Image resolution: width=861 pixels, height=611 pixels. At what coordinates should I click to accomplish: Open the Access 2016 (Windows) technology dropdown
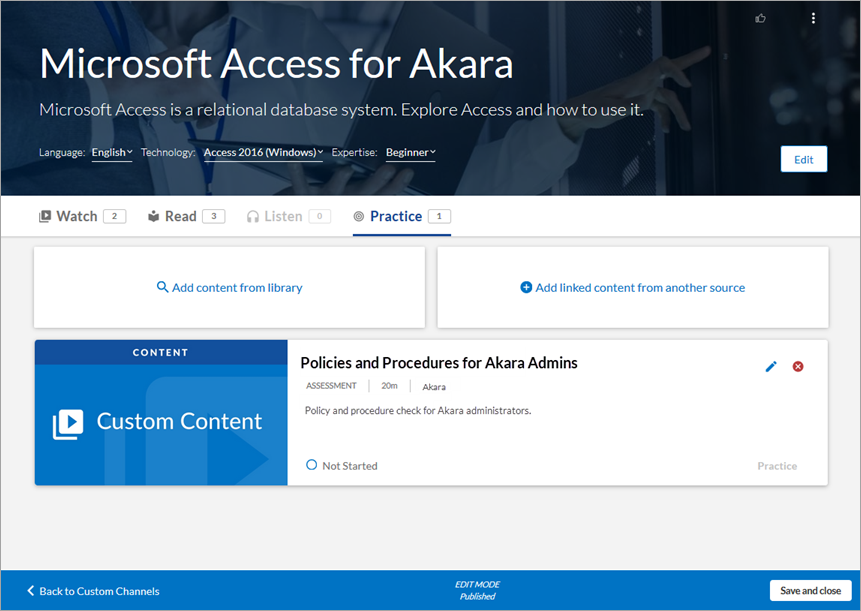[x=263, y=153]
